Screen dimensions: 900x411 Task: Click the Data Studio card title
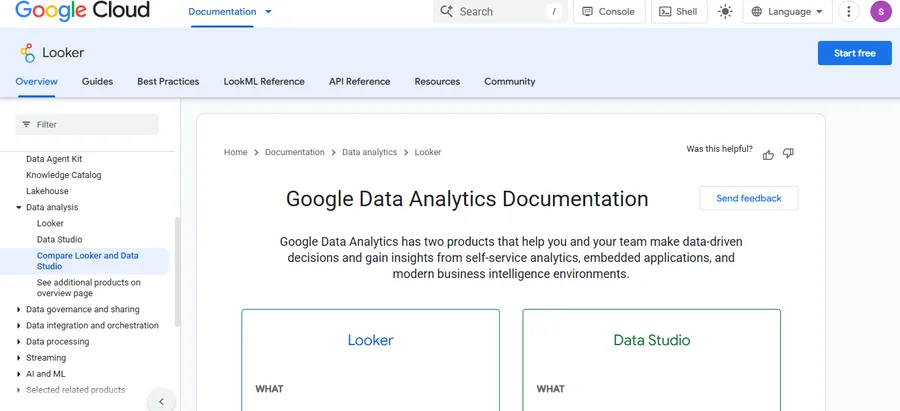click(651, 340)
